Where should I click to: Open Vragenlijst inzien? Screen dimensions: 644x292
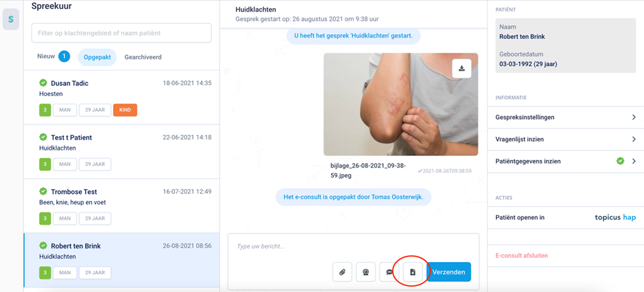point(566,140)
